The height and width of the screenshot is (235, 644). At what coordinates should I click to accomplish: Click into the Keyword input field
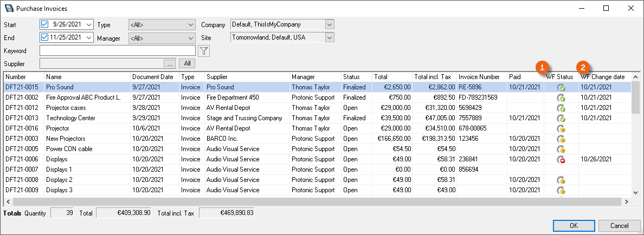[x=117, y=50]
